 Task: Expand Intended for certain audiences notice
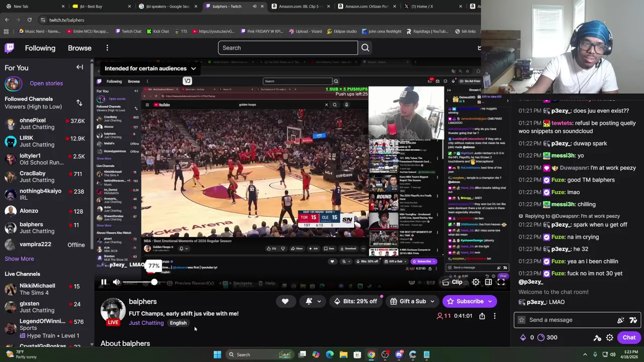click(150, 68)
